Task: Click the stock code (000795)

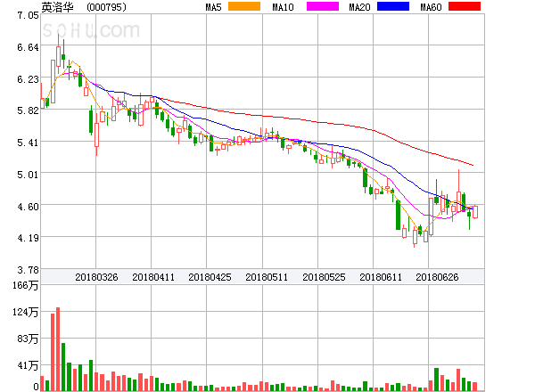Action: point(106,7)
